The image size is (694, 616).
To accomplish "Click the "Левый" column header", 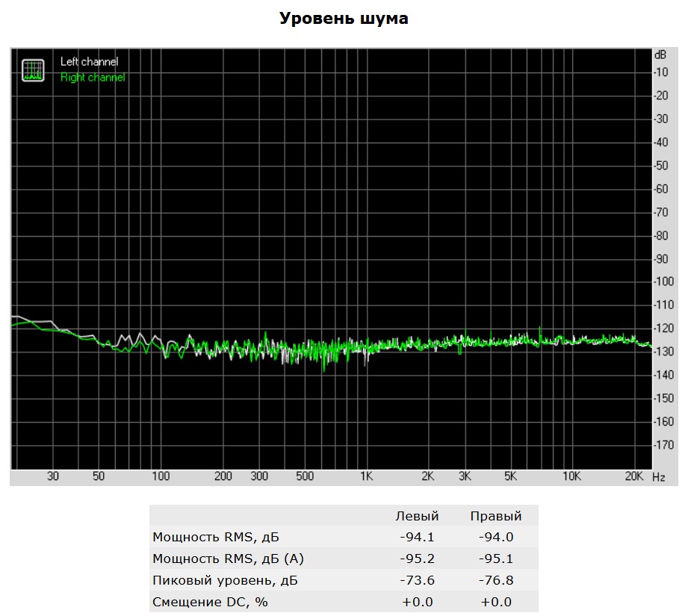I will 417,516.
